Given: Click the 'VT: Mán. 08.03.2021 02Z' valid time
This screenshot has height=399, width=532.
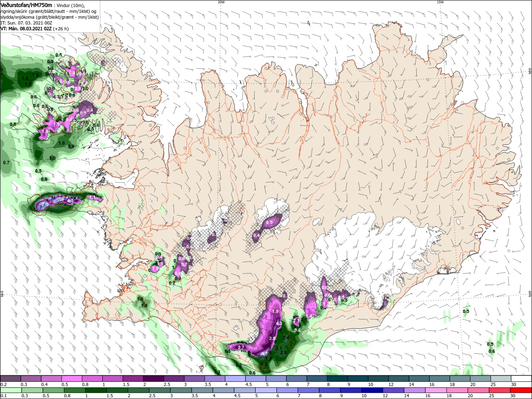Looking at the screenshot, I should click(26, 29).
